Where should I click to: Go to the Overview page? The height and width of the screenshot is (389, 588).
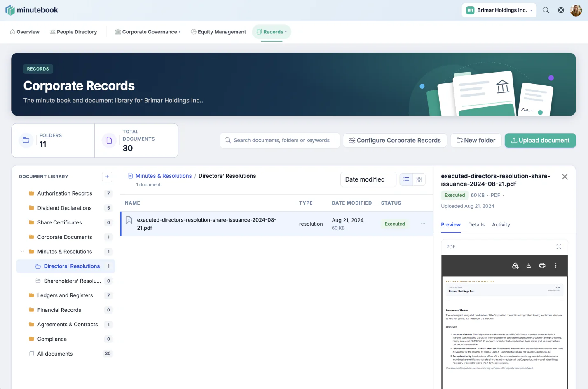[x=25, y=32]
